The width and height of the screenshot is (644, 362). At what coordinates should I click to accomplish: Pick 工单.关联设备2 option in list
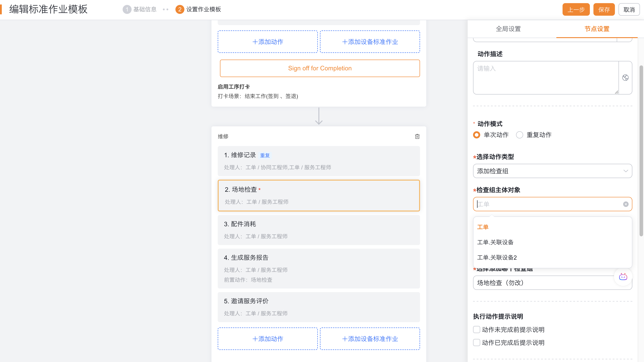pos(497,257)
